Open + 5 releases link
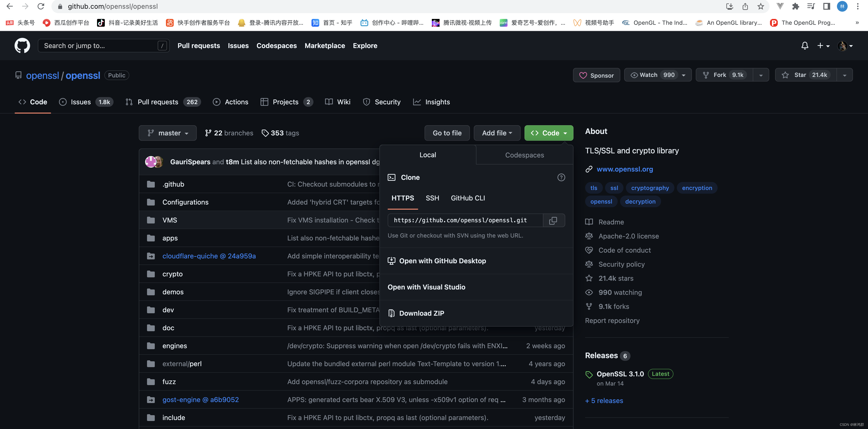The image size is (868, 429). [604, 401]
